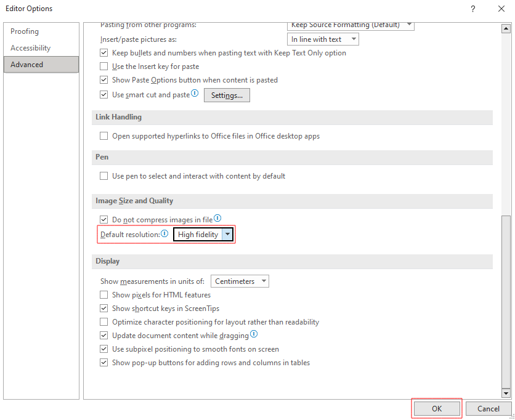515x420 pixels.
Task: Click info icon beside Default resolution label
Action: click(164, 234)
